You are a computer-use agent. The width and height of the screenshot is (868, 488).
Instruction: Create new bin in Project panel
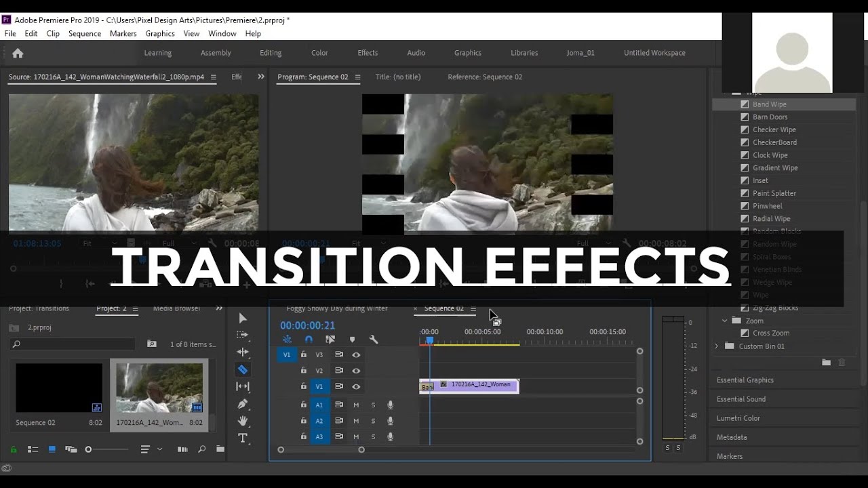click(220, 449)
